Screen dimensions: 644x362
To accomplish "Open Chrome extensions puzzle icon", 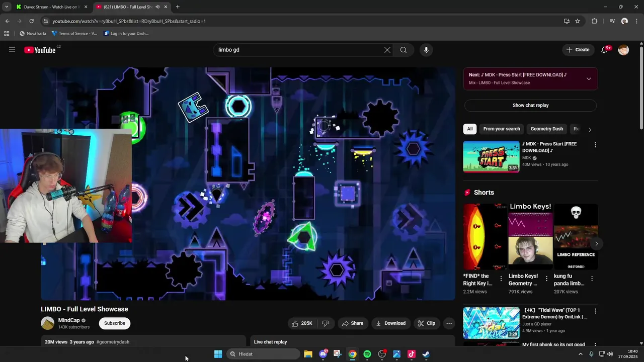I will [594, 21].
